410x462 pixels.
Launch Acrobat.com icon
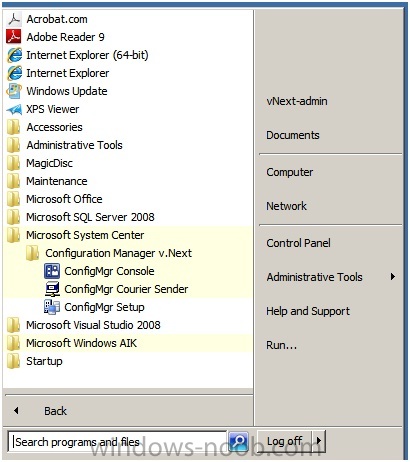14,19
